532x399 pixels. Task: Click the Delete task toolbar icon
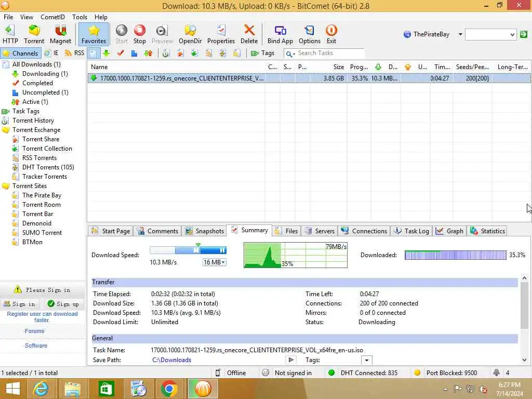point(249,34)
